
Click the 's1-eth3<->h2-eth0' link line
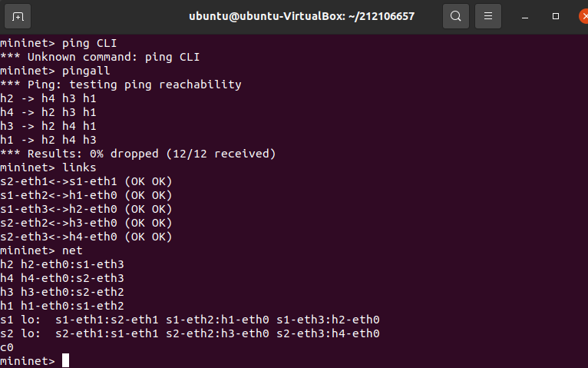pos(86,209)
